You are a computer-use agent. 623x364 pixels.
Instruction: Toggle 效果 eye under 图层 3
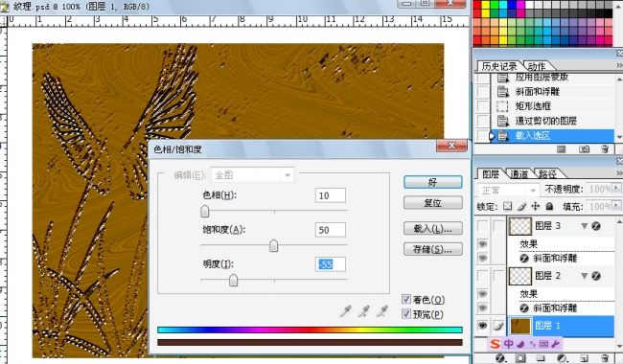coord(482,243)
